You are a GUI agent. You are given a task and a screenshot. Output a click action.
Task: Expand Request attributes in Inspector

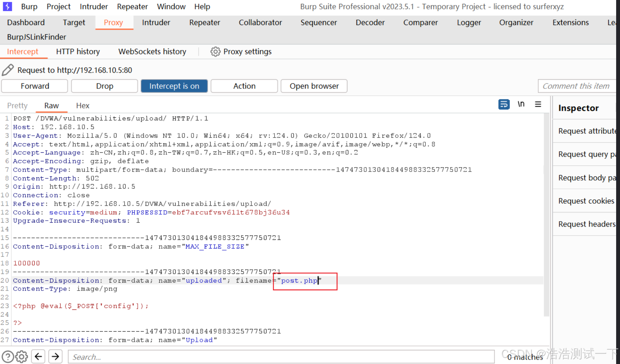coord(586,131)
